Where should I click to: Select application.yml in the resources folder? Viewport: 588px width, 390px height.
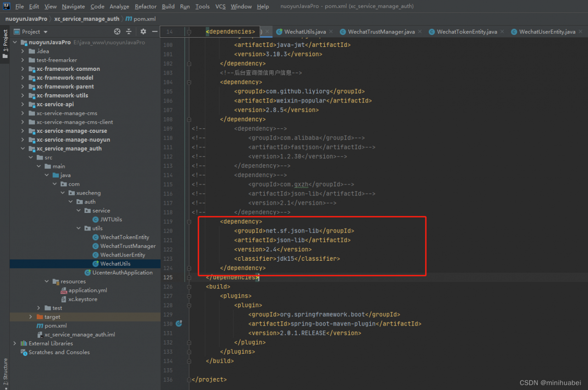tap(87, 291)
